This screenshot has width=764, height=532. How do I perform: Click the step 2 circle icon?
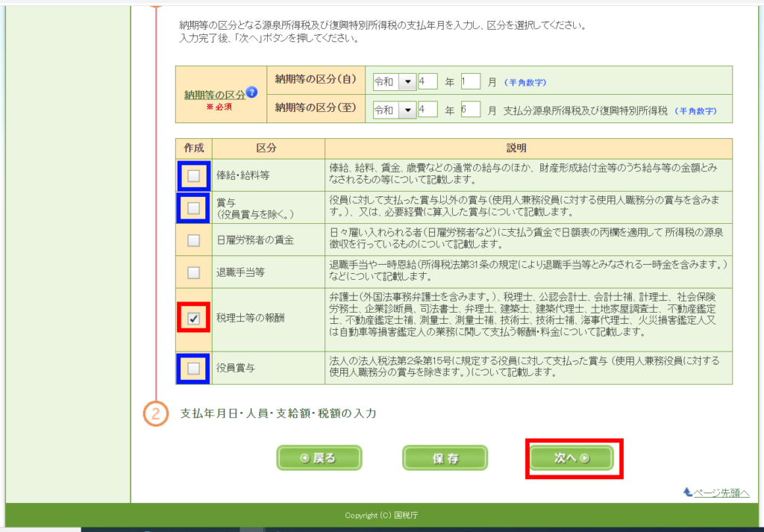click(155, 413)
